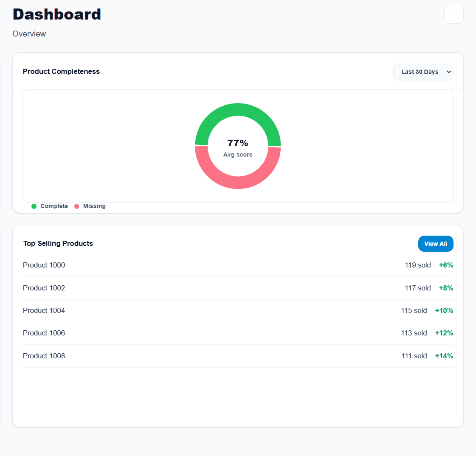Open details for Product 1000
476x456 pixels.
(x=44, y=265)
